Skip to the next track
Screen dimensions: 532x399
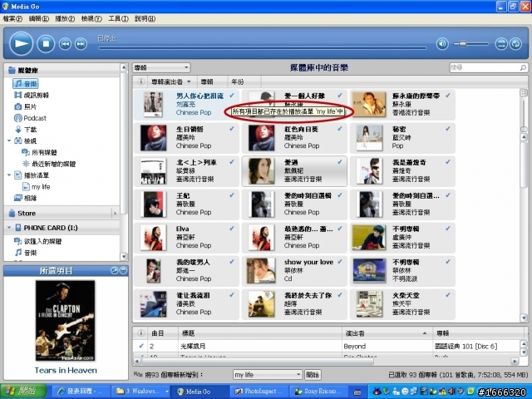click(x=81, y=44)
